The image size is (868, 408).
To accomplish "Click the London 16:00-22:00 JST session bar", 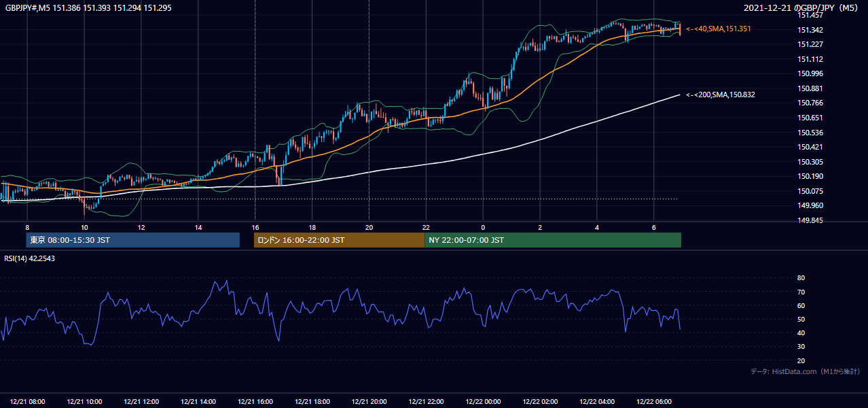I will tap(339, 240).
